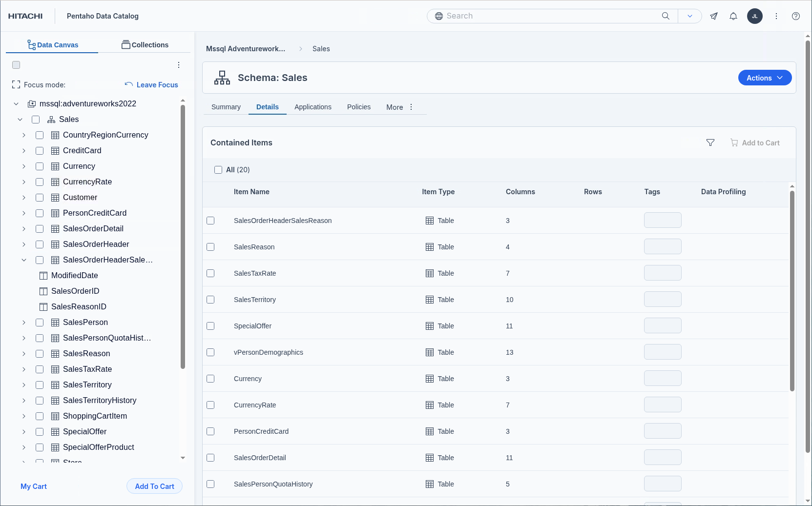Open the JL user avatar menu
This screenshot has width=812, height=506.
pyautogui.click(x=754, y=16)
